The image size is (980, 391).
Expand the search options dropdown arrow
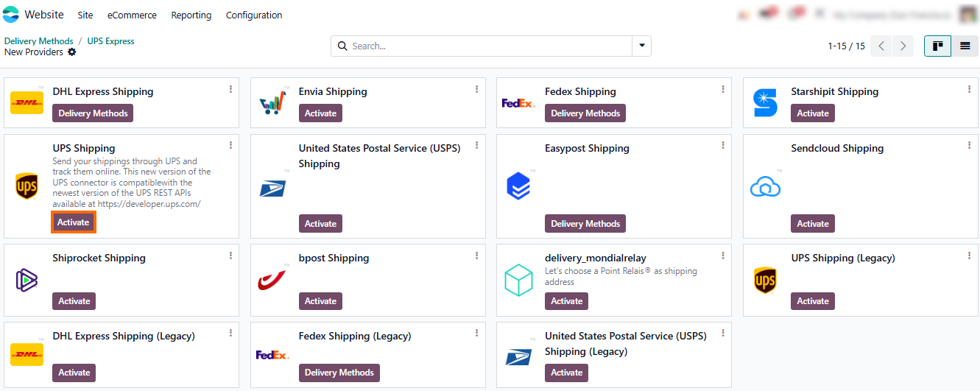tap(642, 46)
